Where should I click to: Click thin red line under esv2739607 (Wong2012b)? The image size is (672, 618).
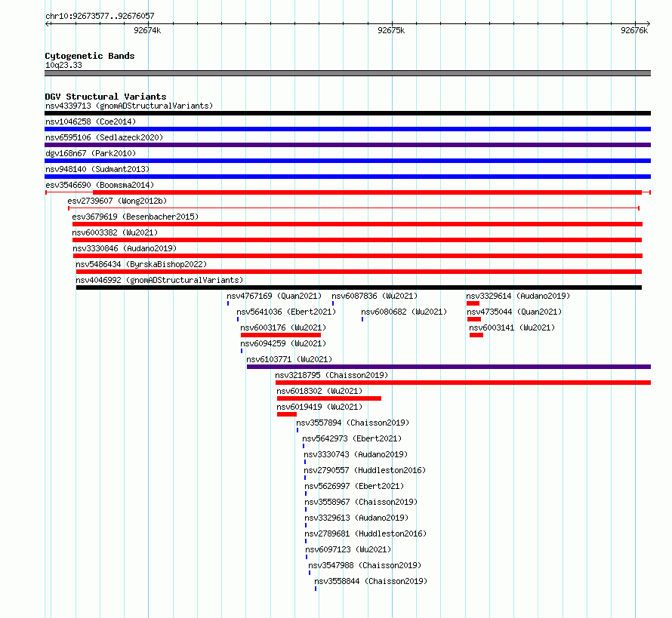(353, 208)
